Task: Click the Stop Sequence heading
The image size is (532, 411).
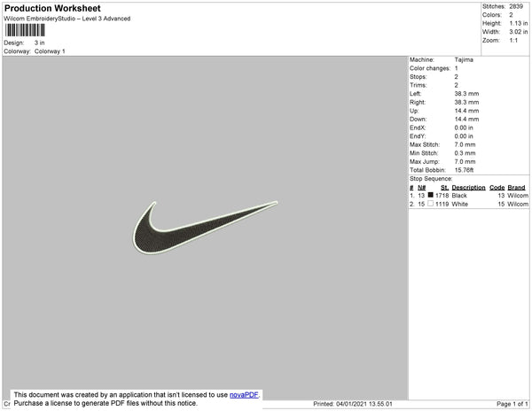Action: [431, 179]
